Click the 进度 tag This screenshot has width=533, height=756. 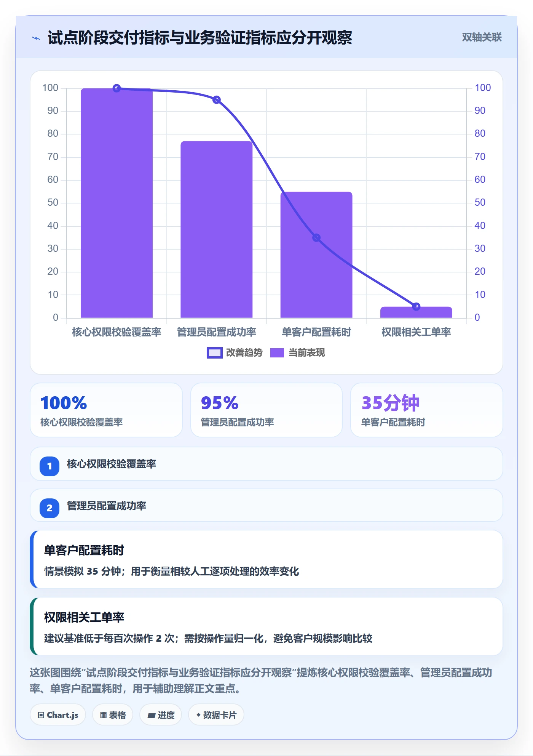[161, 715]
